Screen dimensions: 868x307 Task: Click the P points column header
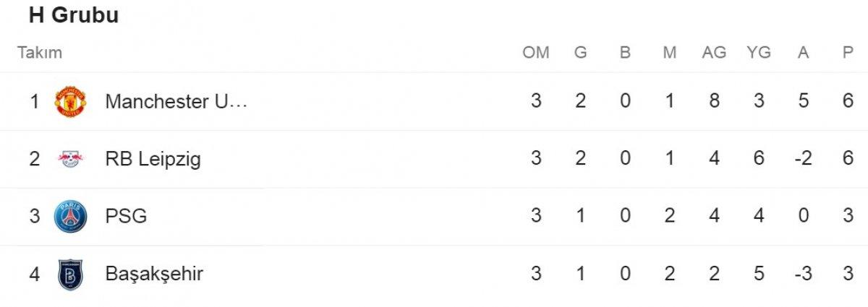coord(848,53)
